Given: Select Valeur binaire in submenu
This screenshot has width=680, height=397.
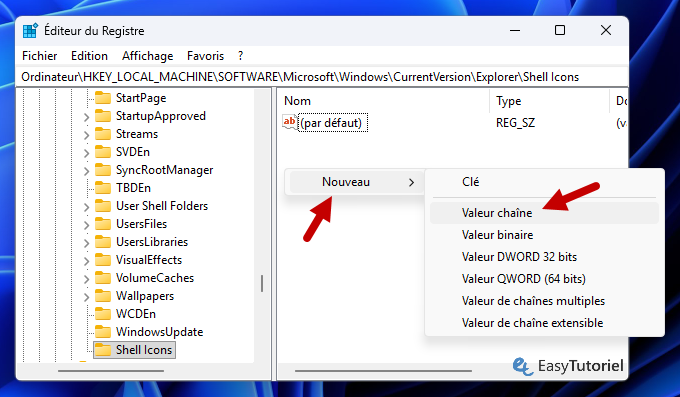Looking at the screenshot, I should click(x=544, y=235).
